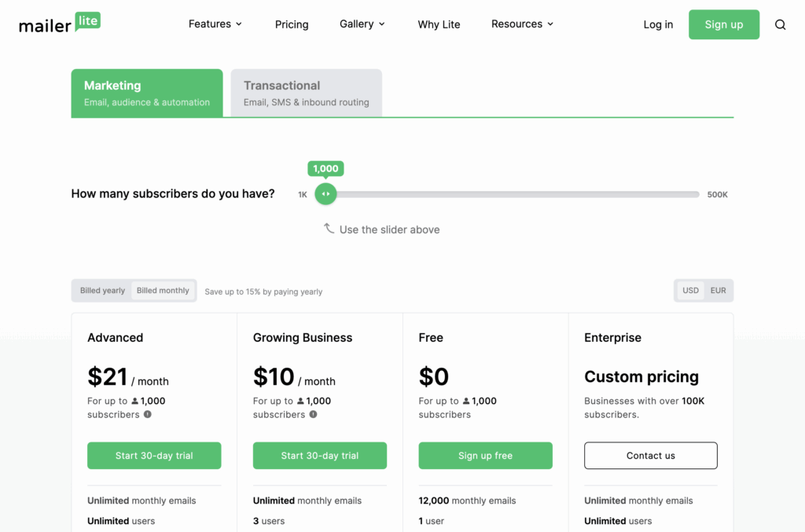The image size is (805, 532).
Task: Switch to Billed yearly
Action: pyautogui.click(x=102, y=291)
